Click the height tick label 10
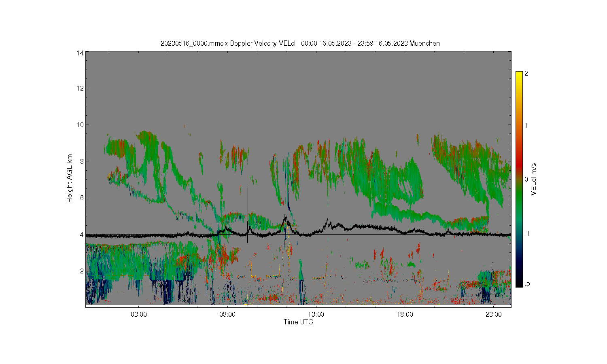 click(80, 125)
